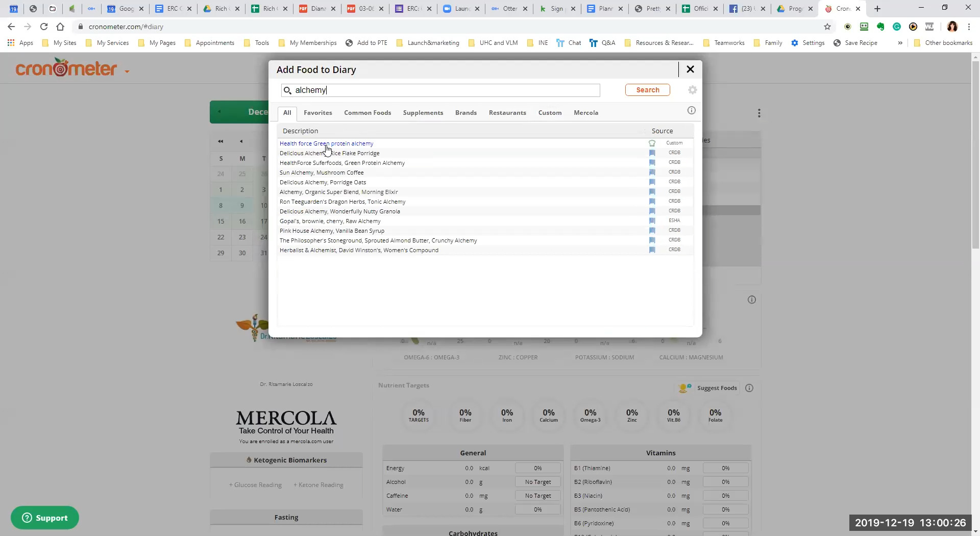The width and height of the screenshot is (980, 536).
Task: Open the Custom tab
Action: tap(550, 113)
